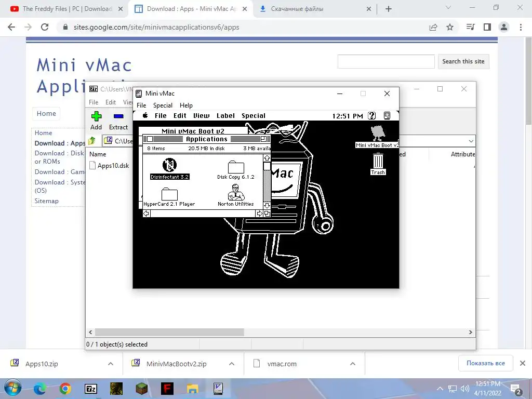
Task: Open the Mac Finder View menu
Action: point(201,116)
